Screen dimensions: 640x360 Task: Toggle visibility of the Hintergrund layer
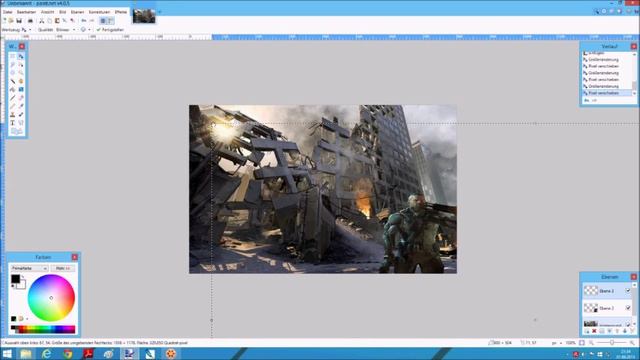(x=628, y=324)
